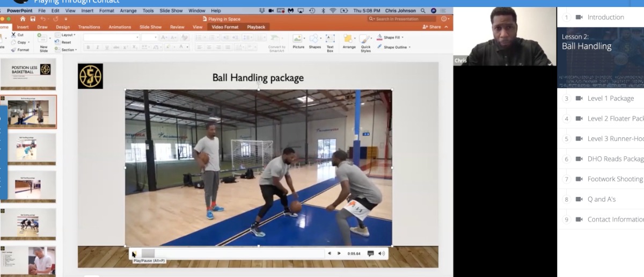Click the Arrange tool icon
Image resolution: width=644 pixels, height=277 pixels.
(349, 39)
